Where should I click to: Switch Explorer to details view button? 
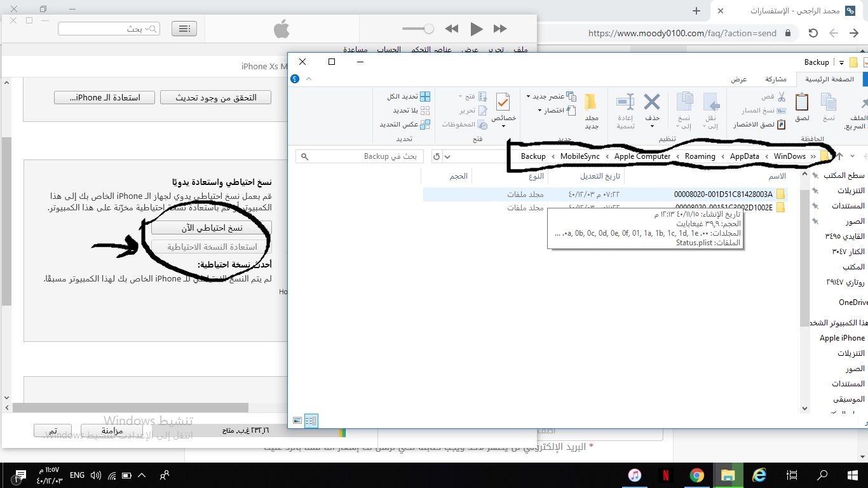[x=311, y=420]
